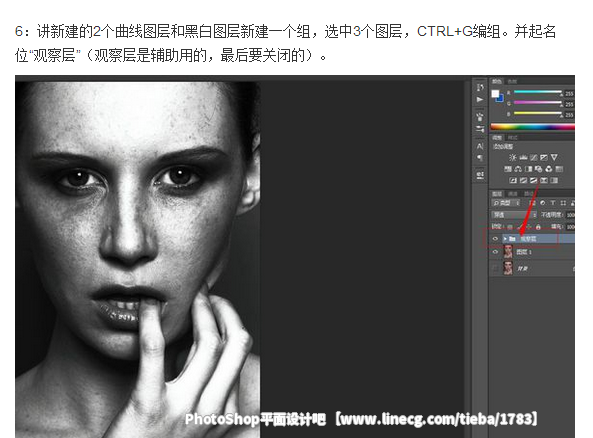Filter layers by shape layers
This screenshot has height=438, width=593.
(563, 203)
